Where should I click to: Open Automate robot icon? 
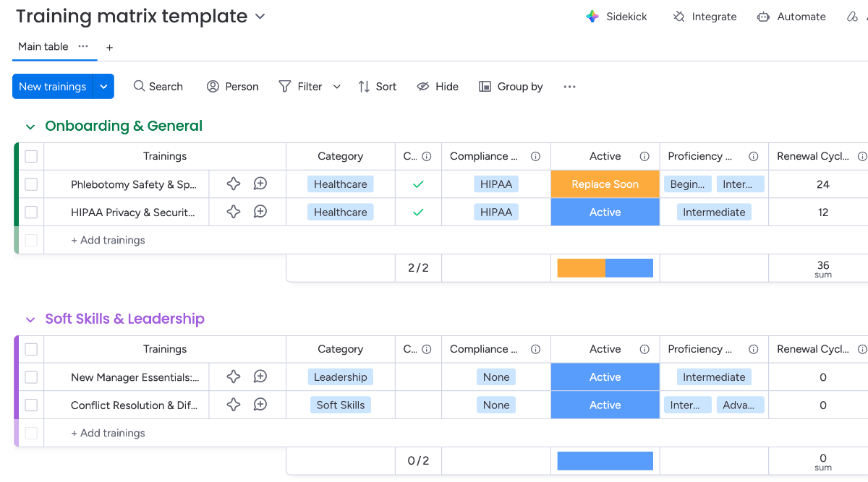pyautogui.click(x=763, y=17)
